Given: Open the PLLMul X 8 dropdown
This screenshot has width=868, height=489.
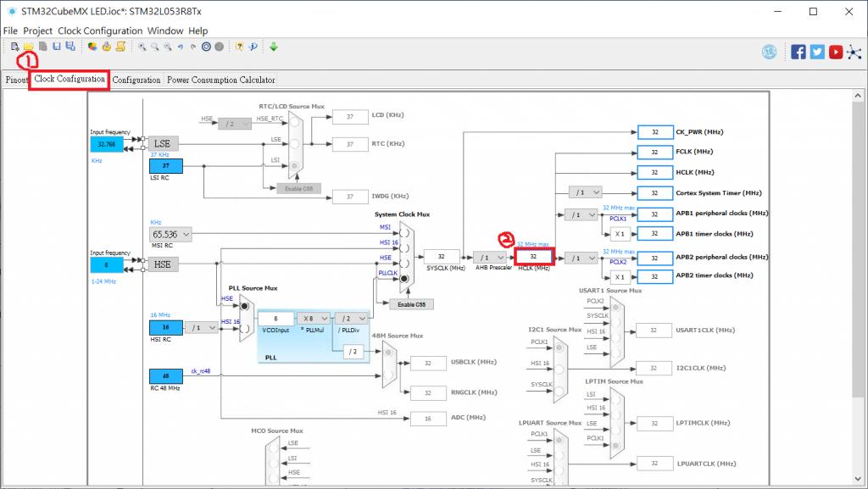Looking at the screenshot, I should point(314,319).
